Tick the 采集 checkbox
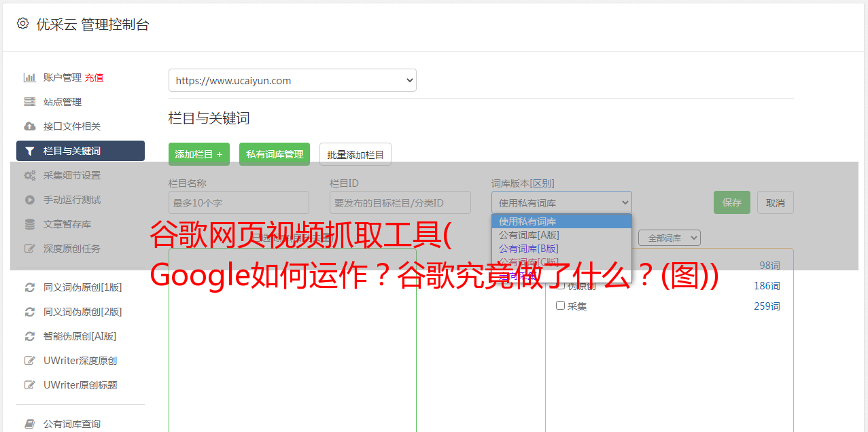The width and height of the screenshot is (868, 432). tap(561, 306)
